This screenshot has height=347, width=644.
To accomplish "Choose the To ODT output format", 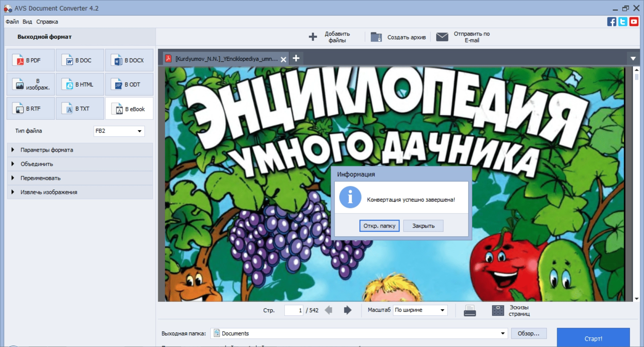I will pos(129,84).
